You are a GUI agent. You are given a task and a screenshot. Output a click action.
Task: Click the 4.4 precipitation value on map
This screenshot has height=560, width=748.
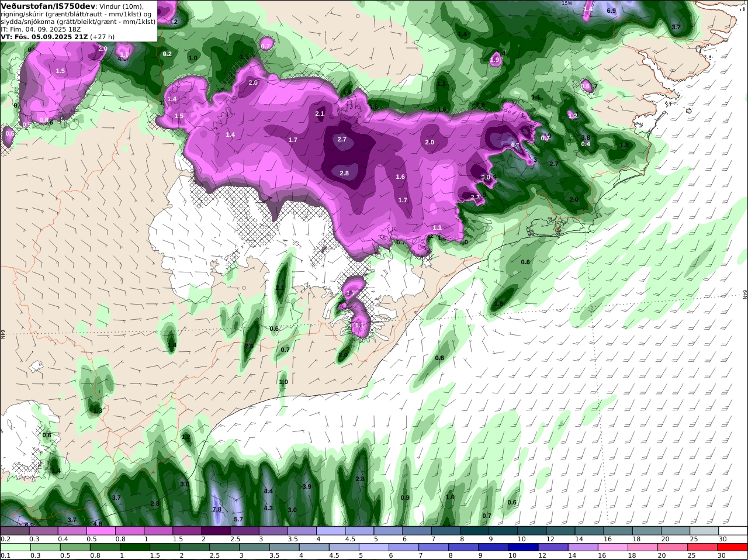click(x=268, y=492)
